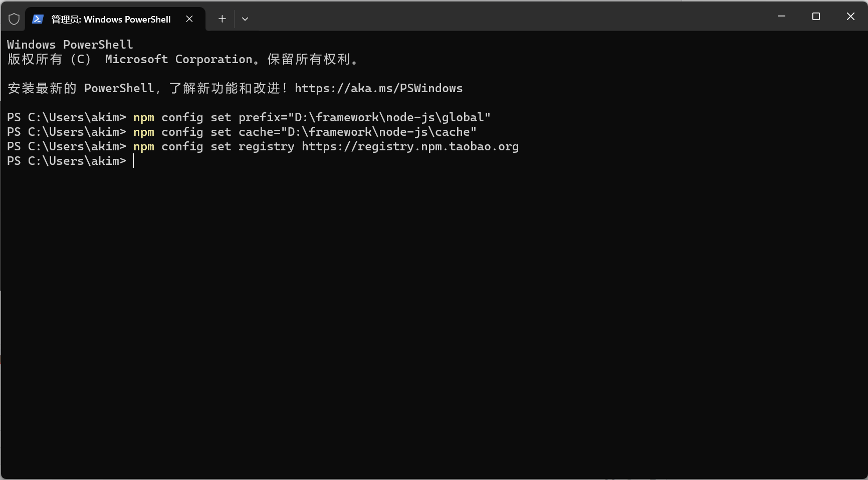Click the npm keyword in the prefix command

tap(144, 118)
